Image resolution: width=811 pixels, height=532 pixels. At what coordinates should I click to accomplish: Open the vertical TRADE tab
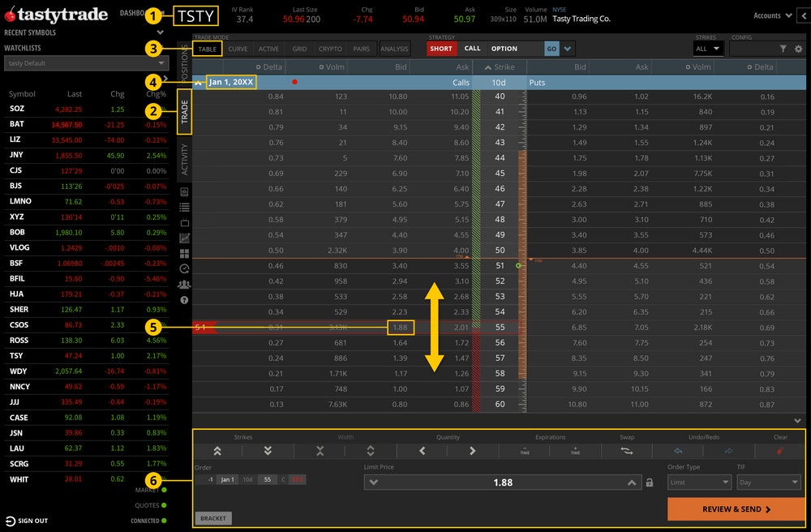[x=184, y=112]
